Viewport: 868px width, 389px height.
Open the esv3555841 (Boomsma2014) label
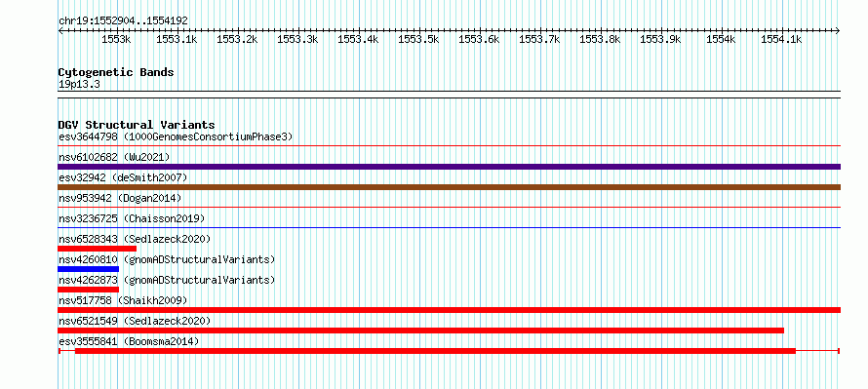point(129,341)
